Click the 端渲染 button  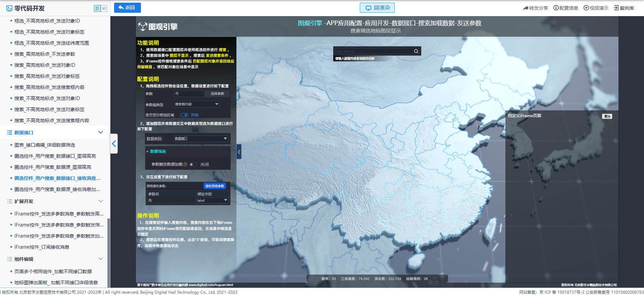(377, 8)
